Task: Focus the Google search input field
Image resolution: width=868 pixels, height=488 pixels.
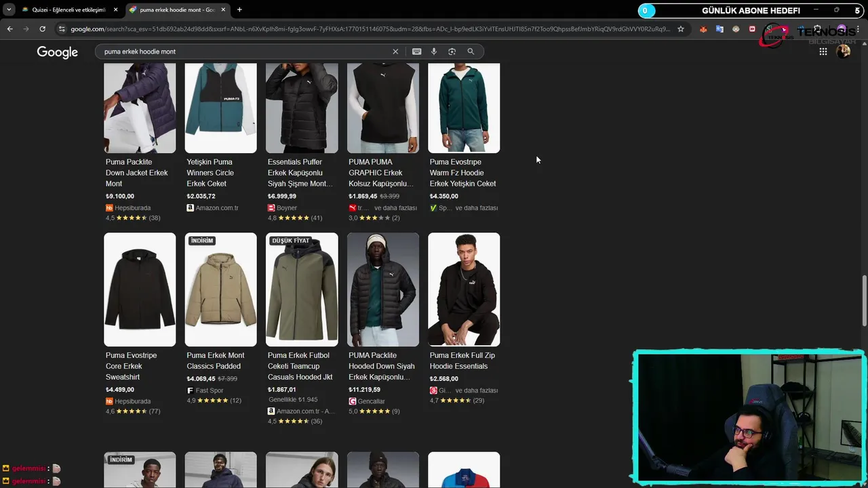Action: pos(244,52)
